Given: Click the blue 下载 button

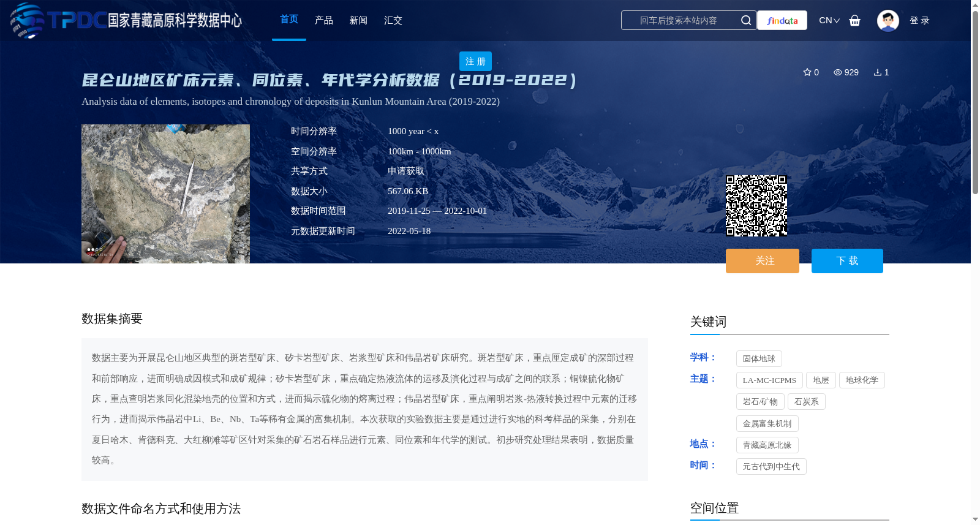Looking at the screenshot, I should pos(847,261).
